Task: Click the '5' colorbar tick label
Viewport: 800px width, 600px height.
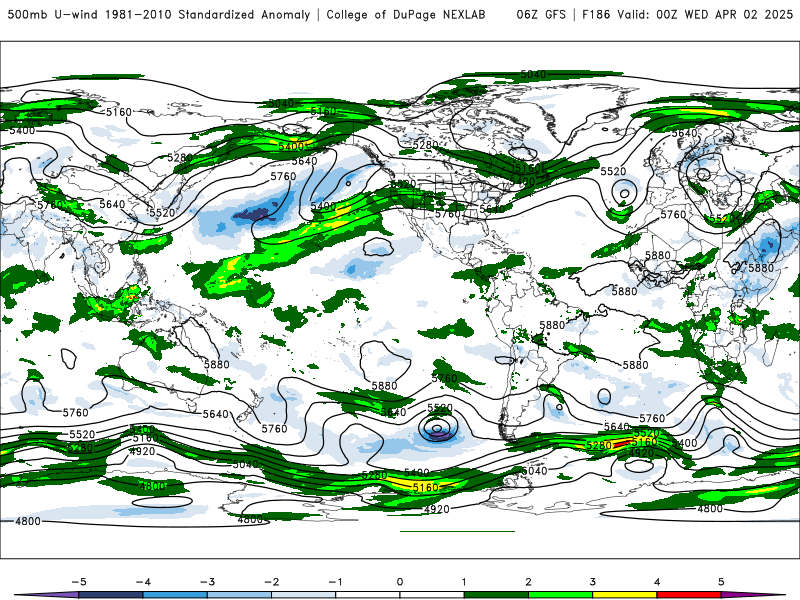Action: (721, 582)
